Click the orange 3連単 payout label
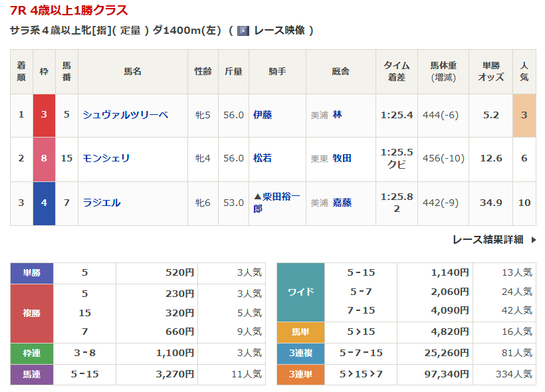The image size is (545, 392). click(300, 375)
